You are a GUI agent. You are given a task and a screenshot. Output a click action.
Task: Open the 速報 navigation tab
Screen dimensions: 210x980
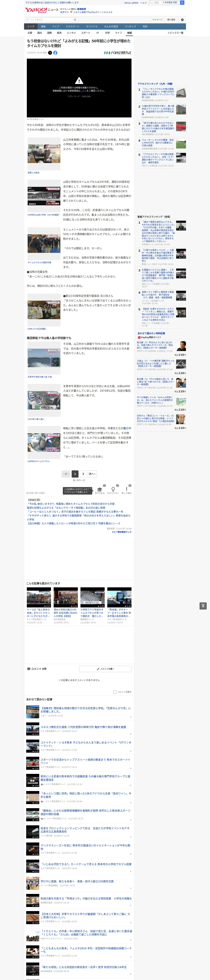(43, 27)
